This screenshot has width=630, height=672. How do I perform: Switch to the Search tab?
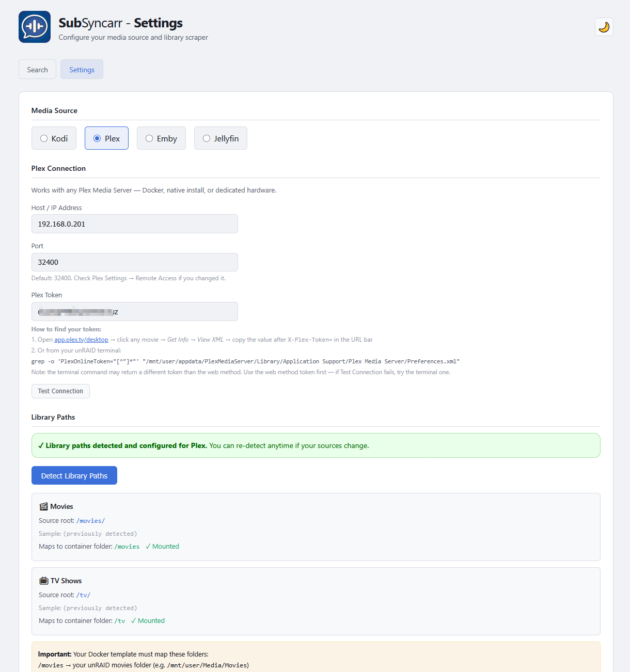tap(37, 70)
